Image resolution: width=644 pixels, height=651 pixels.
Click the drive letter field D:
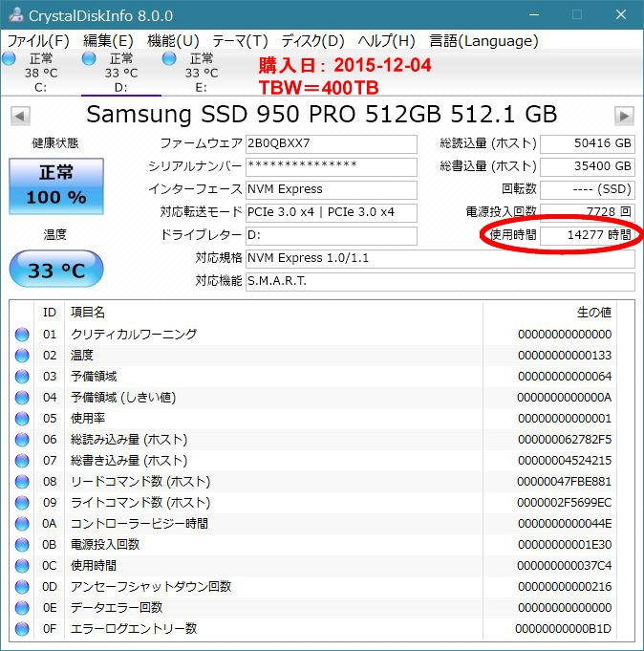pos(332,235)
